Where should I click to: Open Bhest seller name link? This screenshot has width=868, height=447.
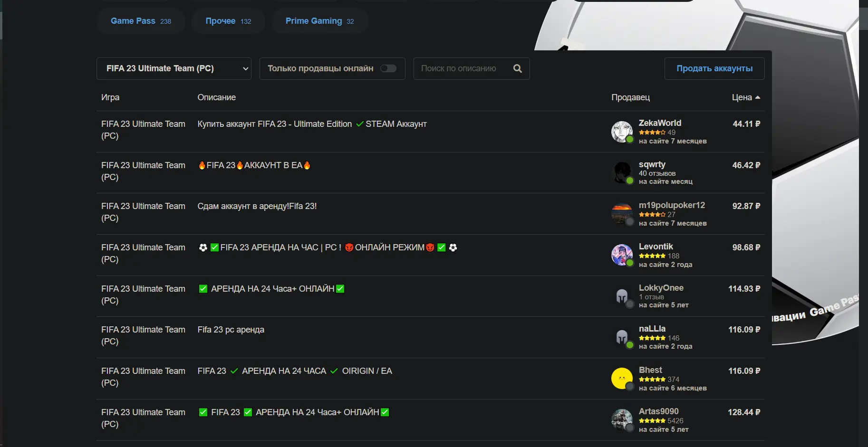(650, 370)
